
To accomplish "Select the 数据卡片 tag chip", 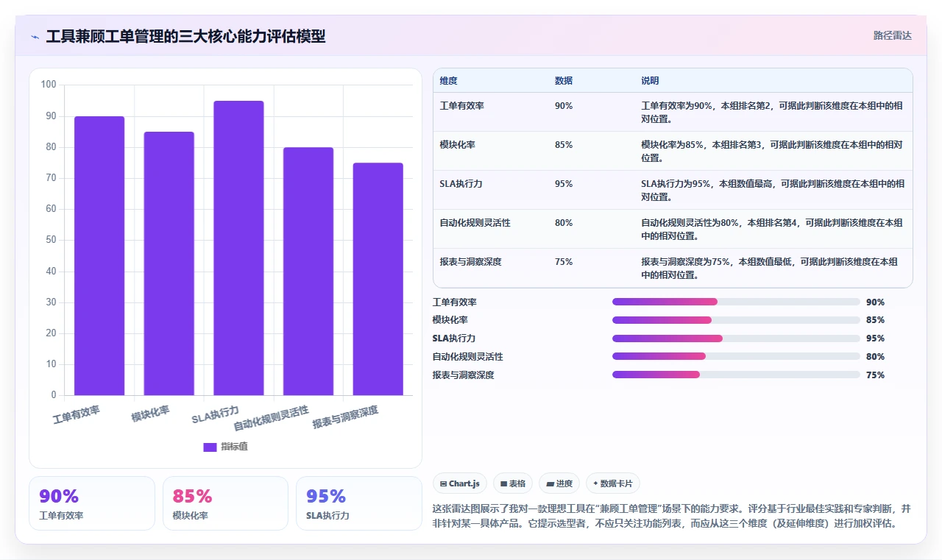I will coord(613,483).
